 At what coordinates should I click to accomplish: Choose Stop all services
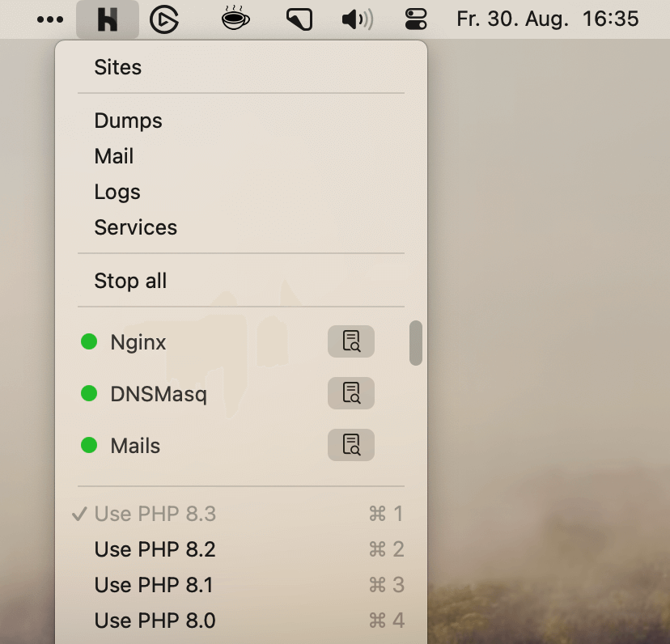tap(241, 281)
